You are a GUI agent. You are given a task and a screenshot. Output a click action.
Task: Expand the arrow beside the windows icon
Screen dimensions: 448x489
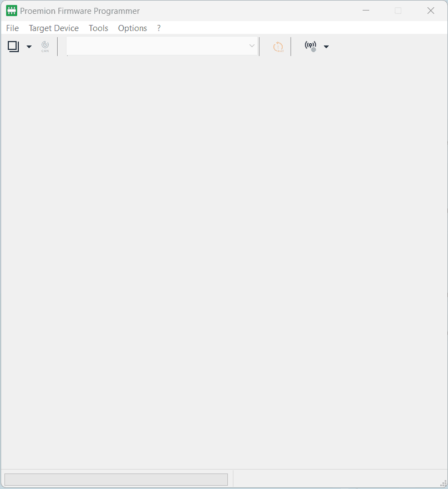pyautogui.click(x=29, y=47)
